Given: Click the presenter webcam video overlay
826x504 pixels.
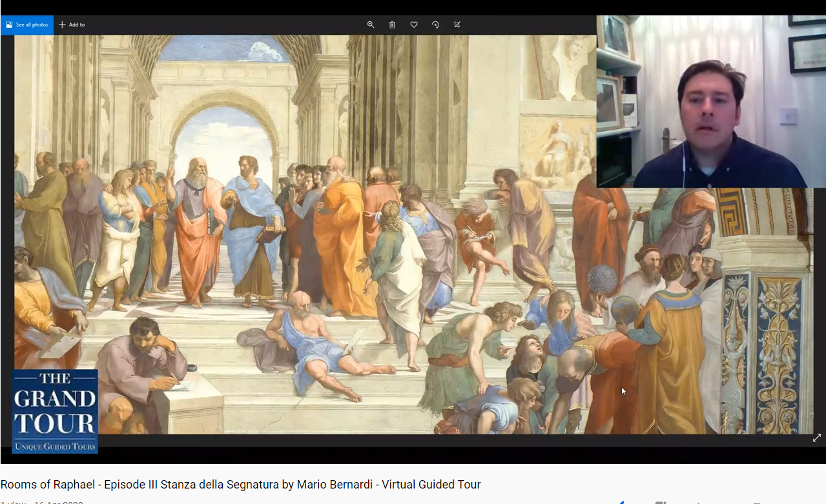Looking at the screenshot, I should (x=711, y=101).
